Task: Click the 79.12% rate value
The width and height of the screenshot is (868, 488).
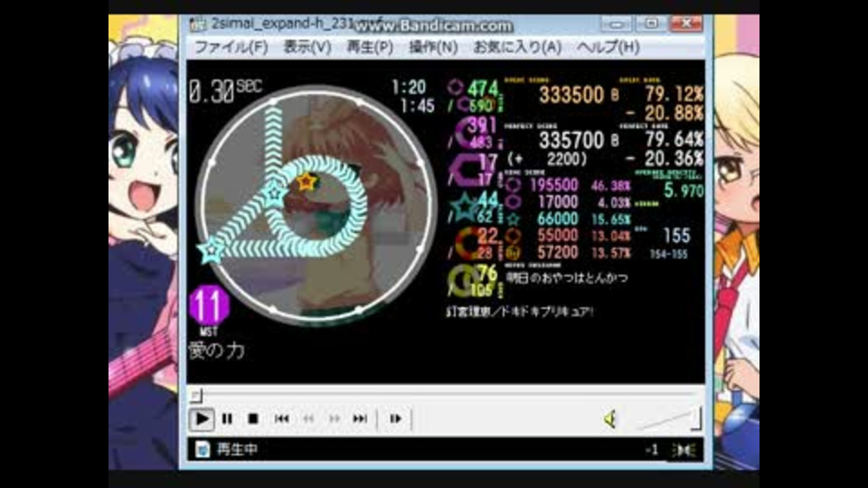Action: coord(675,94)
